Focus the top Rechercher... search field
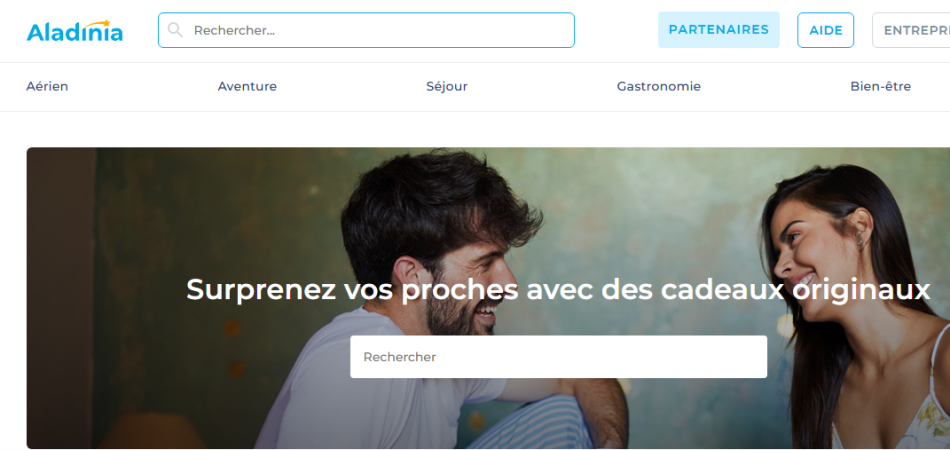Image resolution: width=950 pixels, height=450 pixels. 366,30
